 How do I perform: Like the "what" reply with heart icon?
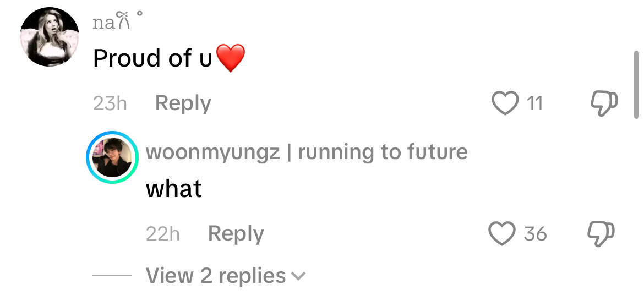502,234
